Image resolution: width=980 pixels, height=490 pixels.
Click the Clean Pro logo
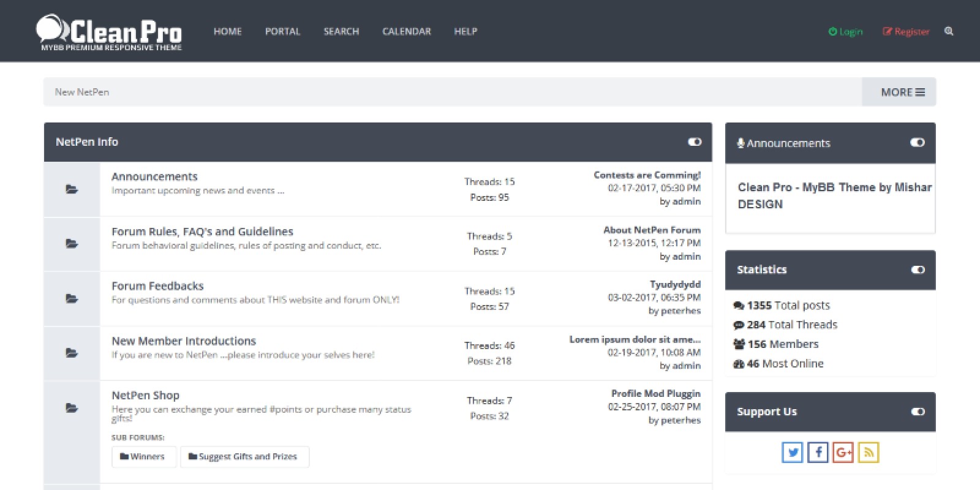[x=109, y=33]
